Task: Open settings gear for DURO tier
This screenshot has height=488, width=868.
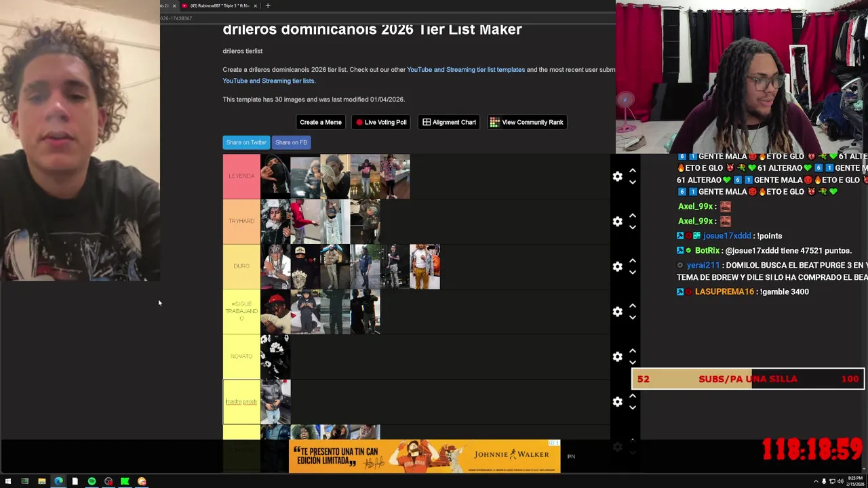Action: coord(617,266)
